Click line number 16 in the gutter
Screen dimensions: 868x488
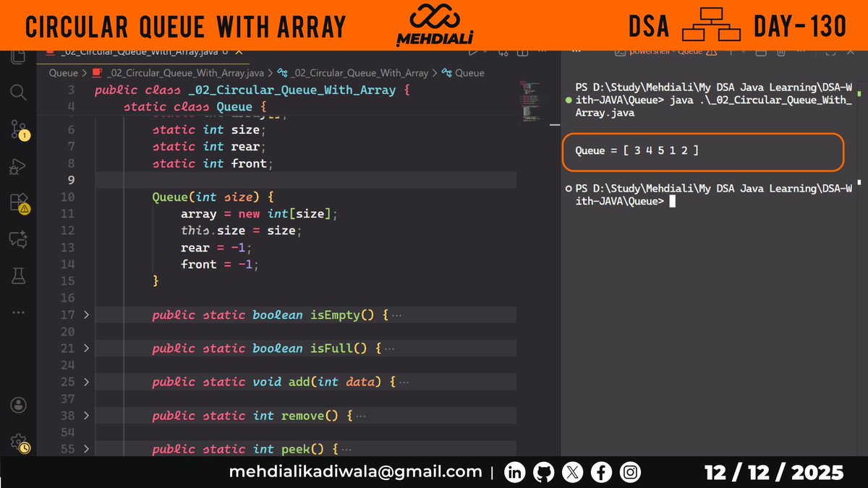[67, 298]
